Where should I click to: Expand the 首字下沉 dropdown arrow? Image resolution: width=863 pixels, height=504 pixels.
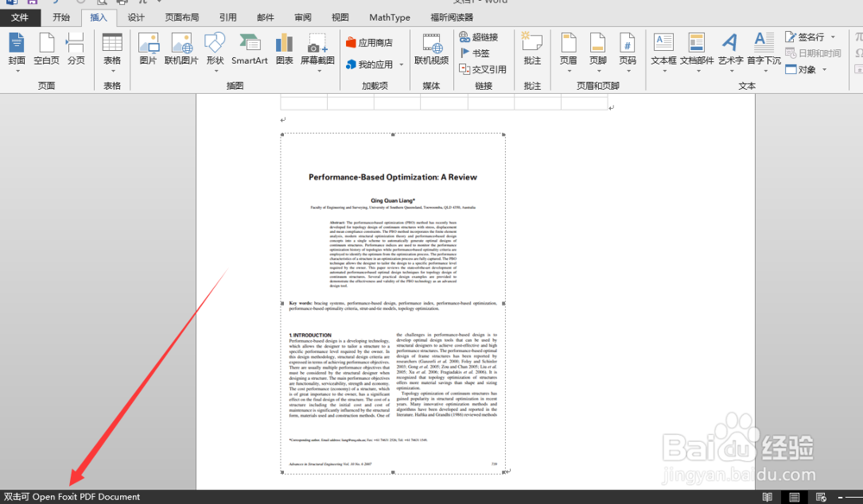tap(765, 71)
